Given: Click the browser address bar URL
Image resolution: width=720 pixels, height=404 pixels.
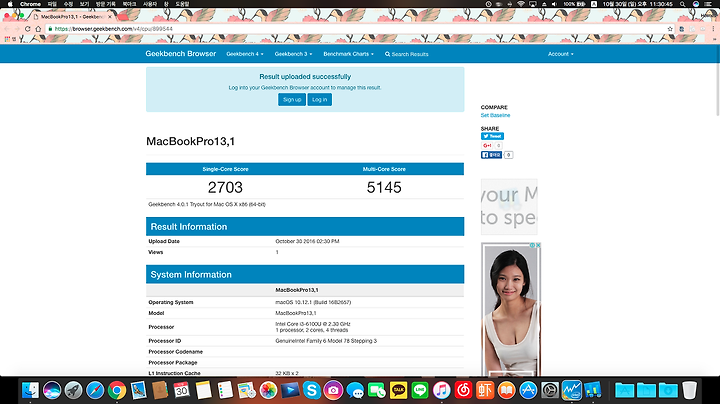Looking at the screenshot, I should click(114, 28).
